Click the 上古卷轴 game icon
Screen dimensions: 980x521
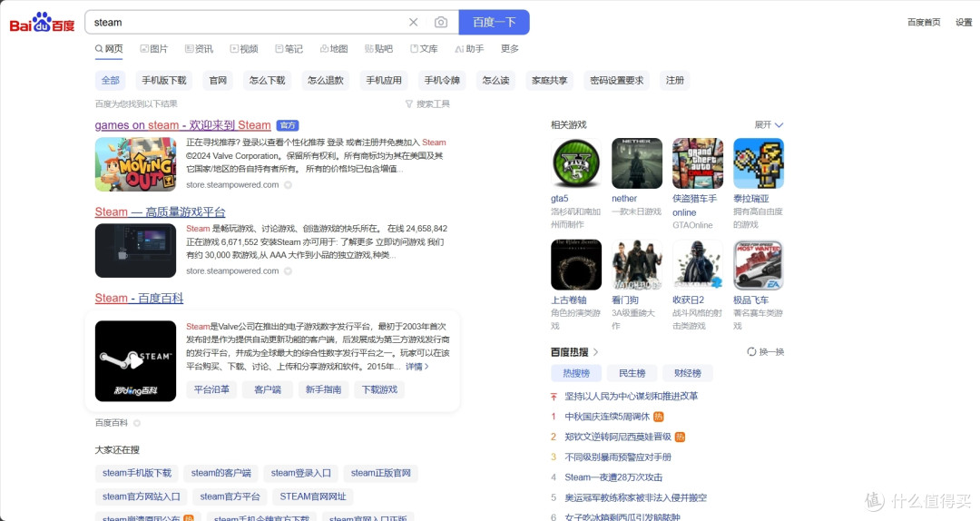575,264
